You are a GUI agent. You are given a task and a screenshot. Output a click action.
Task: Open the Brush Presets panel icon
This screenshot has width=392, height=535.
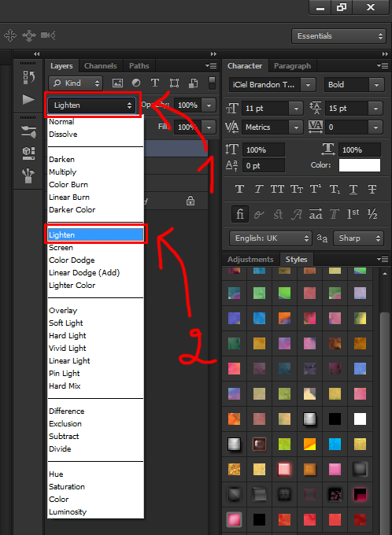click(x=28, y=132)
